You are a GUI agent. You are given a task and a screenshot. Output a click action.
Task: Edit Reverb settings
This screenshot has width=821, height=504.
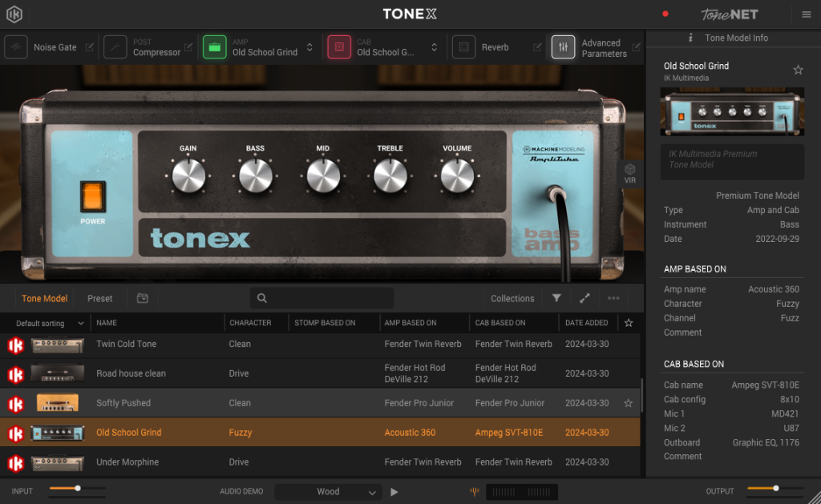click(x=537, y=47)
